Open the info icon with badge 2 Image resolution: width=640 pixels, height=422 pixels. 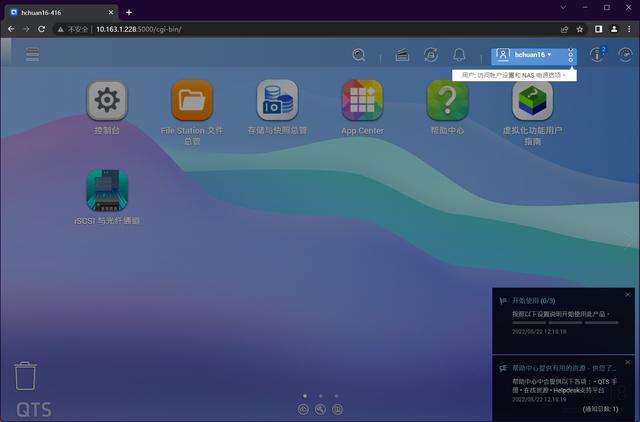tap(598, 54)
